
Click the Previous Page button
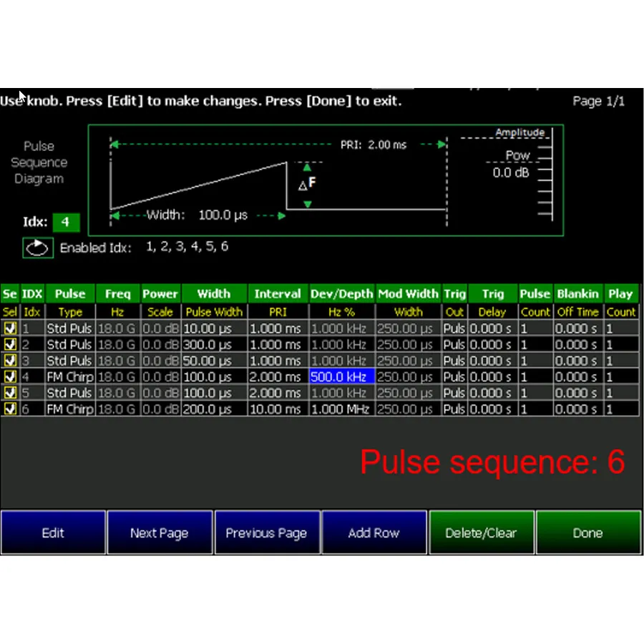click(x=267, y=532)
